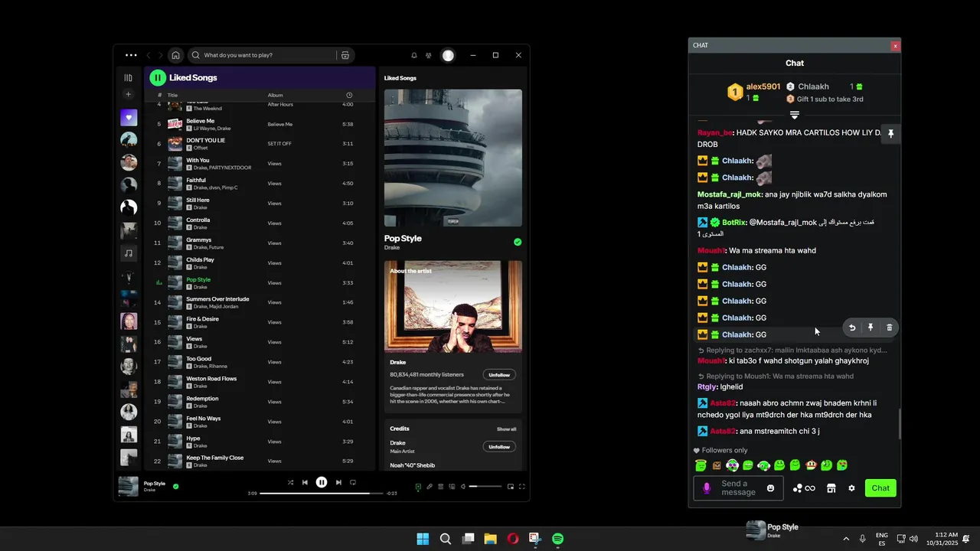
Task: Open the play queue
Action: (x=440, y=487)
